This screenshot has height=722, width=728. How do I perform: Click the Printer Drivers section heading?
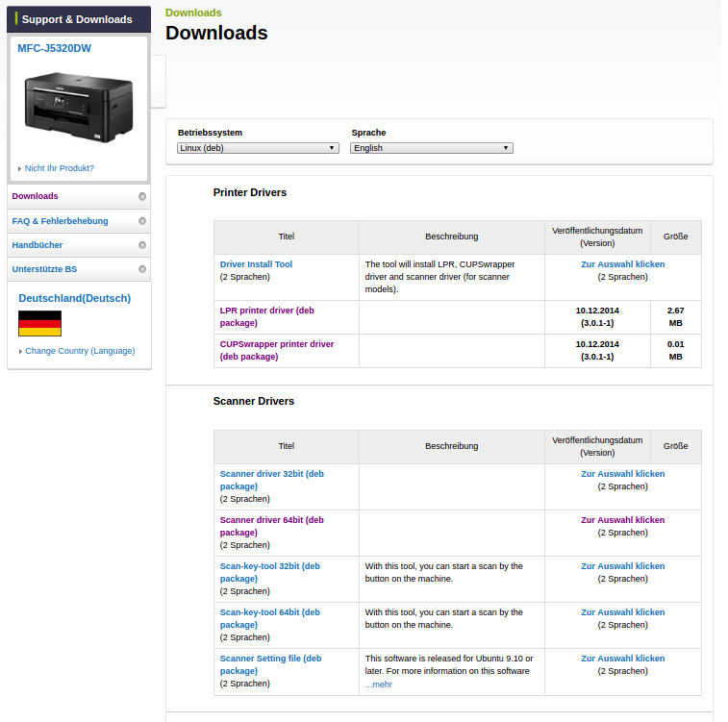pos(250,192)
